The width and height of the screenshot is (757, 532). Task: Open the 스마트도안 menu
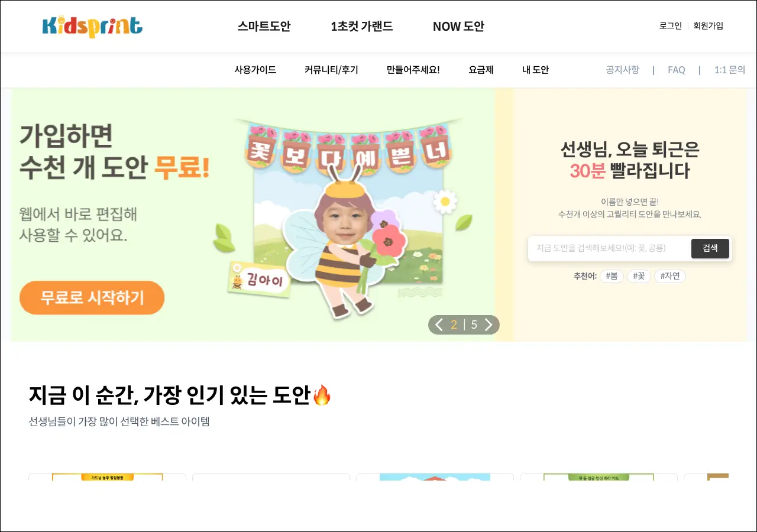(264, 27)
